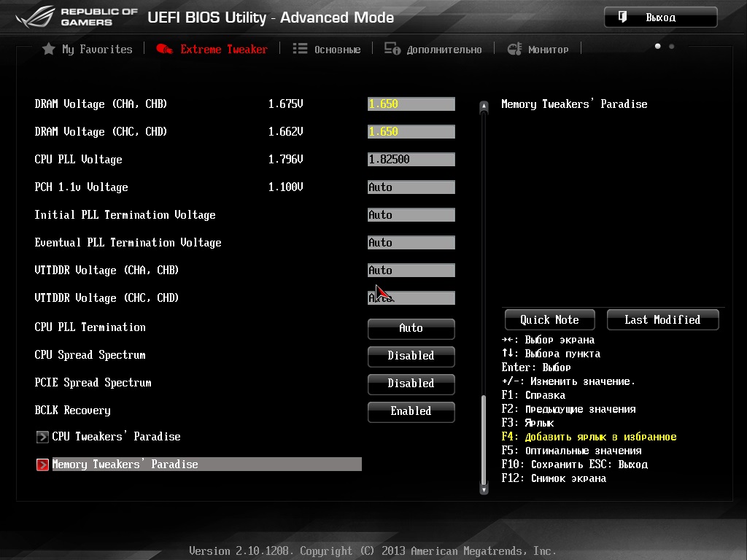Viewport: 747px width, 560px height.
Task: Open CPU Tweakers' Paradise submenu arrow
Action: pyautogui.click(x=42, y=437)
